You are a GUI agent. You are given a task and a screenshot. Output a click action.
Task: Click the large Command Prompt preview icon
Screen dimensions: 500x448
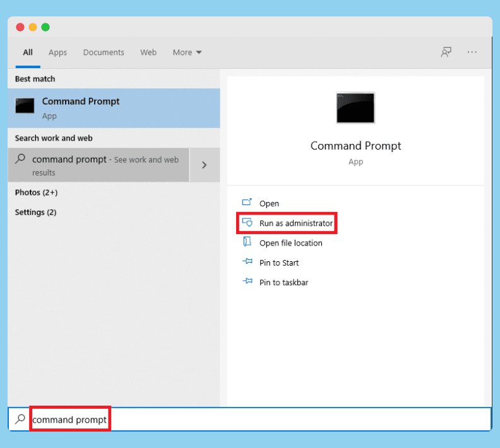pos(355,108)
